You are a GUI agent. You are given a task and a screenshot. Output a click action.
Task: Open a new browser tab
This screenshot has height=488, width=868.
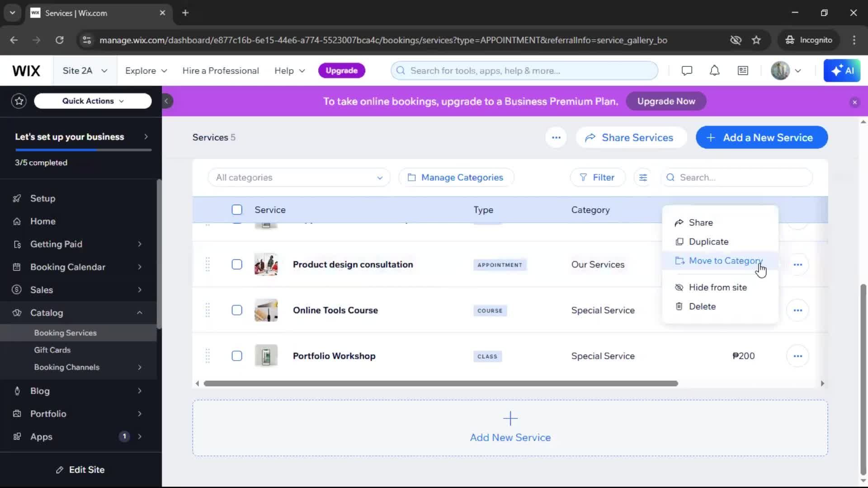[185, 13]
